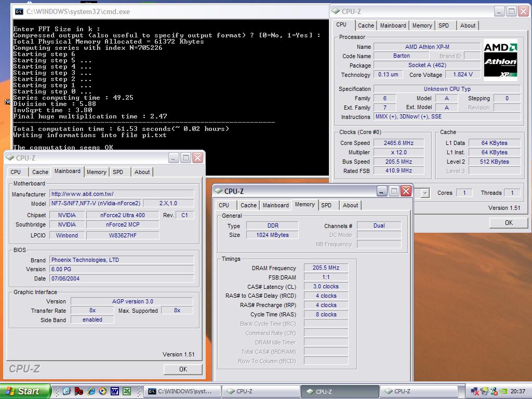Click the system tray clock showing 20:37
Screen dimensions: 532x399
(518, 392)
